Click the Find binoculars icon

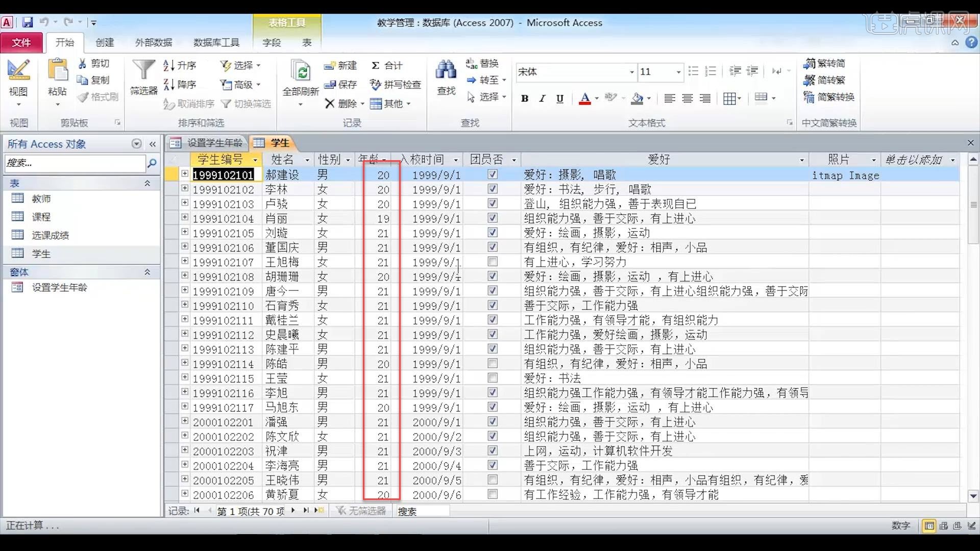coord(446,70)
